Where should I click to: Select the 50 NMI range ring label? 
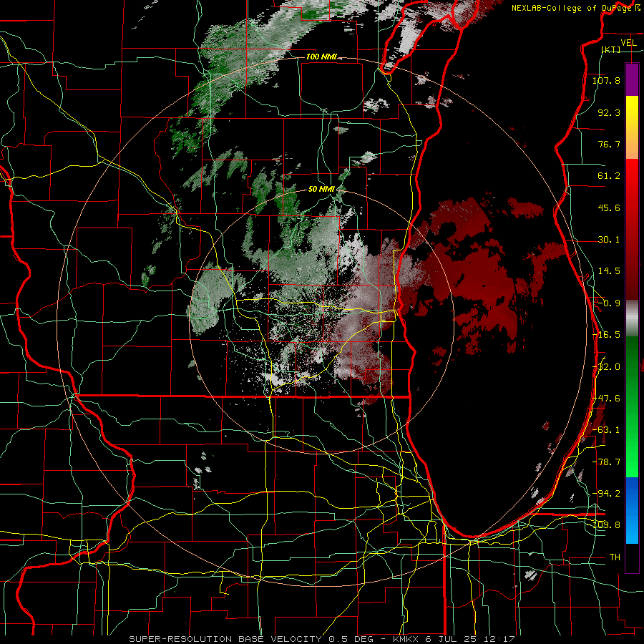coord(321,190)
